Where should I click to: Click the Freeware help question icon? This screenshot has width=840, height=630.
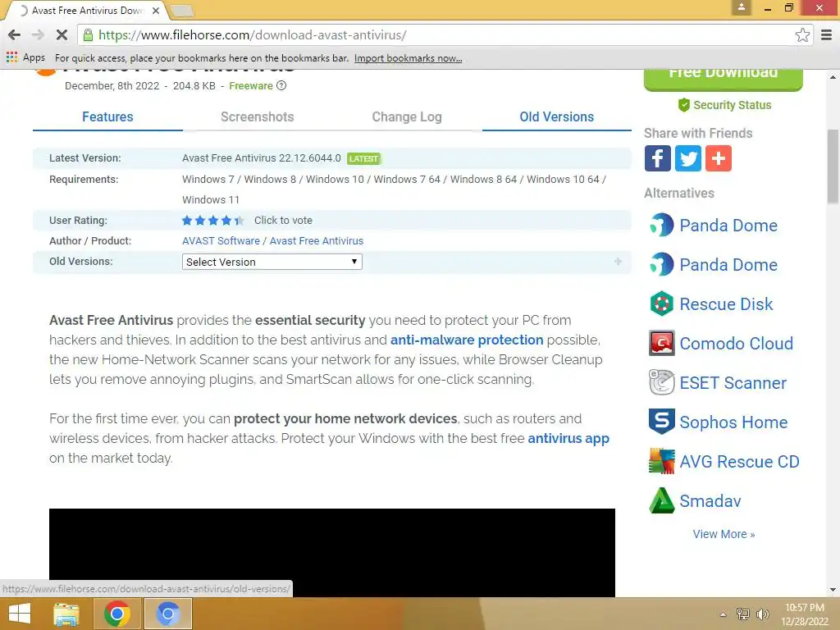tap(281, 85)
